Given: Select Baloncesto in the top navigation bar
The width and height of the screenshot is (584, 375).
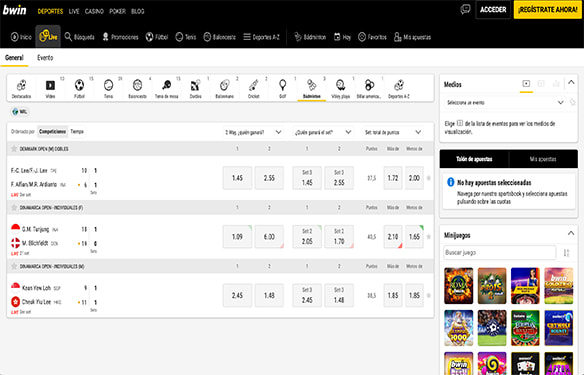Looking at the screenshot, I should [x=220, y=37].
